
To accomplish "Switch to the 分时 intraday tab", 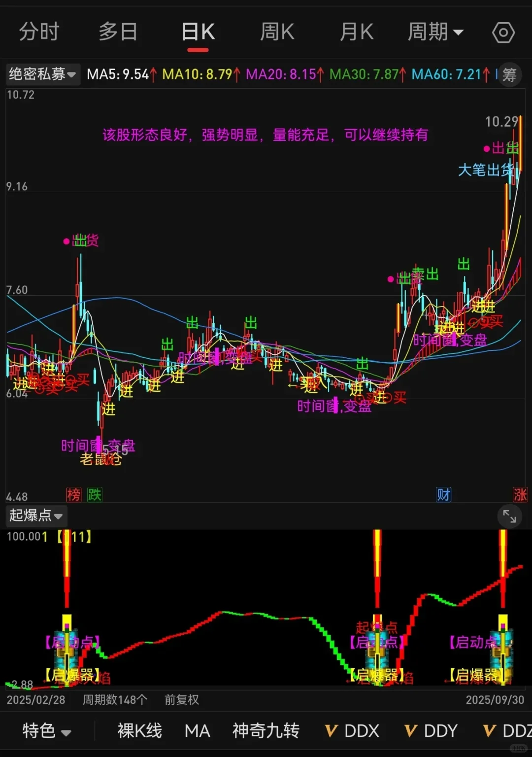I will pyautogui.click(x=39, y=32).
